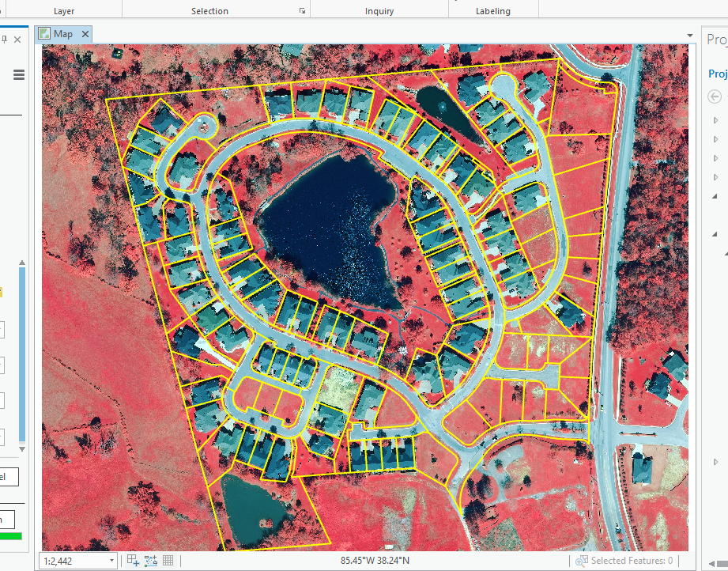Open the pane options hamburger menu
728x571 pixels.
18,75
